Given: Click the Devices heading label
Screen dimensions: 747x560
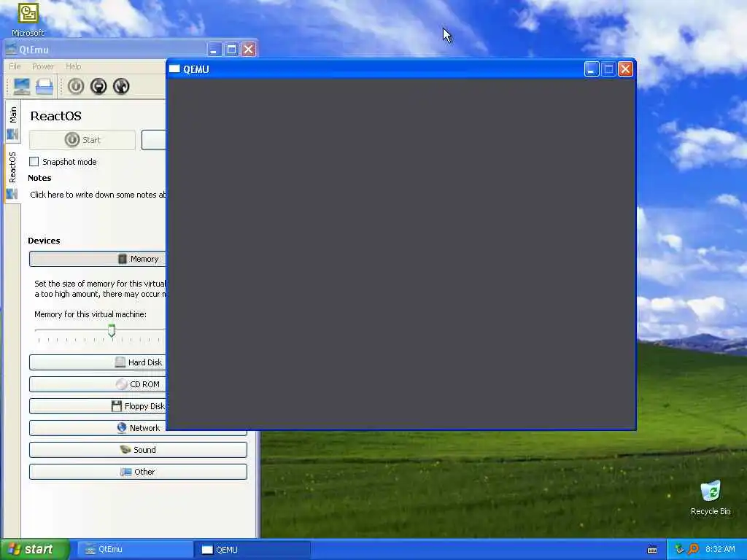Looking at the screenshot, I should [x=44, y=241].
